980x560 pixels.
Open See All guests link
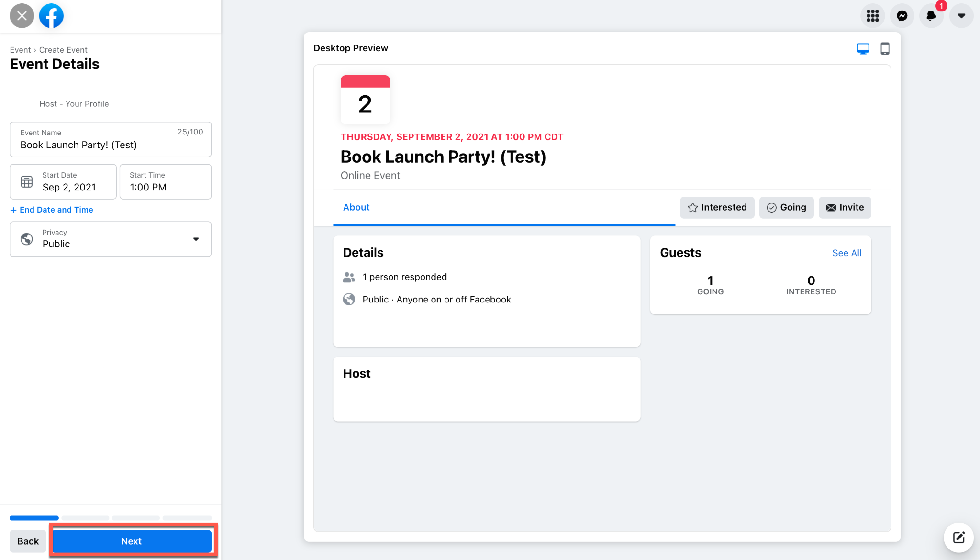click(x=846, y=253)
